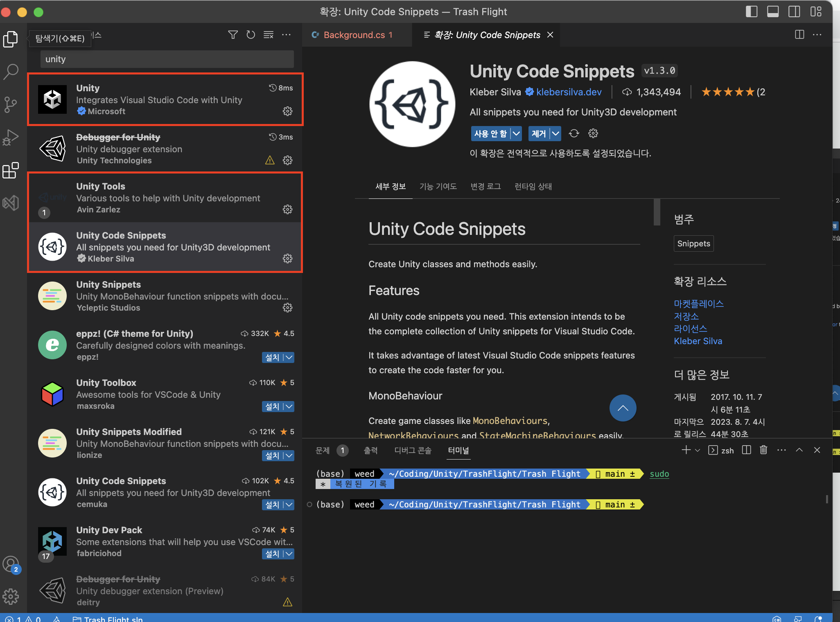This screenshot has width=840, height=622.
Task: Toggle the bottom panel layout icon
Action: (x=773, y=11)
